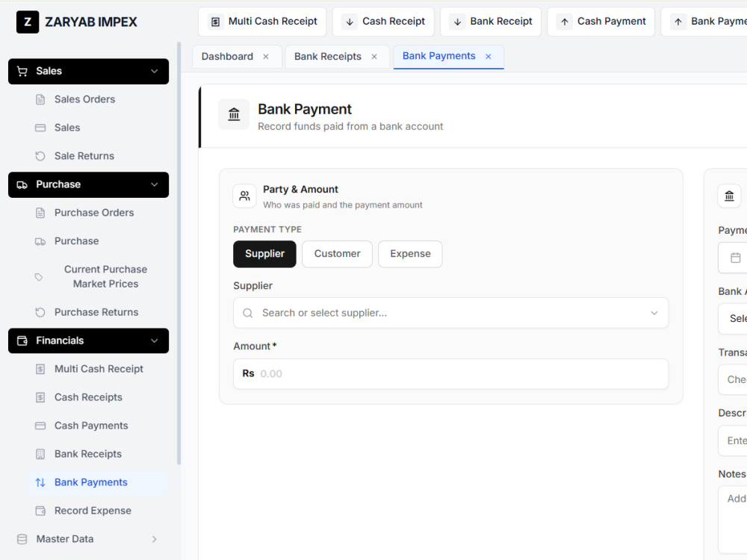Close the Bank Payments tab
This screenshot has width=747, height=560.
pos(489,57)
